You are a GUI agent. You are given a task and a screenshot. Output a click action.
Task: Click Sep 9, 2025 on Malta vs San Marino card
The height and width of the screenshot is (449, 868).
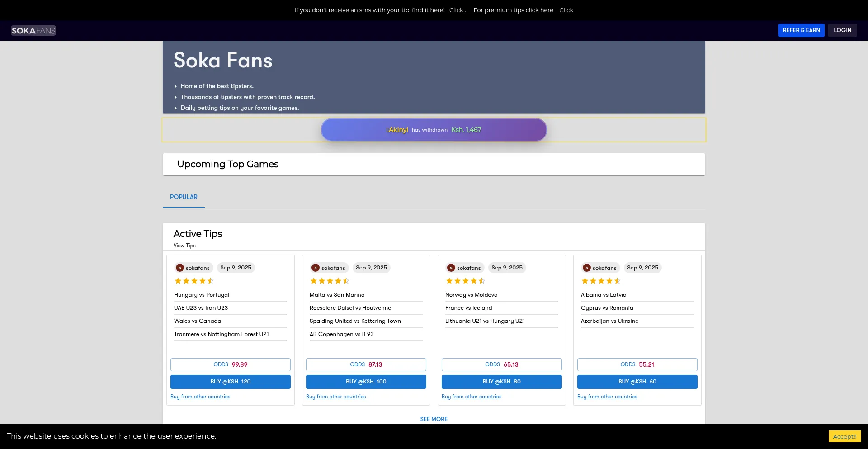(371, 268)
